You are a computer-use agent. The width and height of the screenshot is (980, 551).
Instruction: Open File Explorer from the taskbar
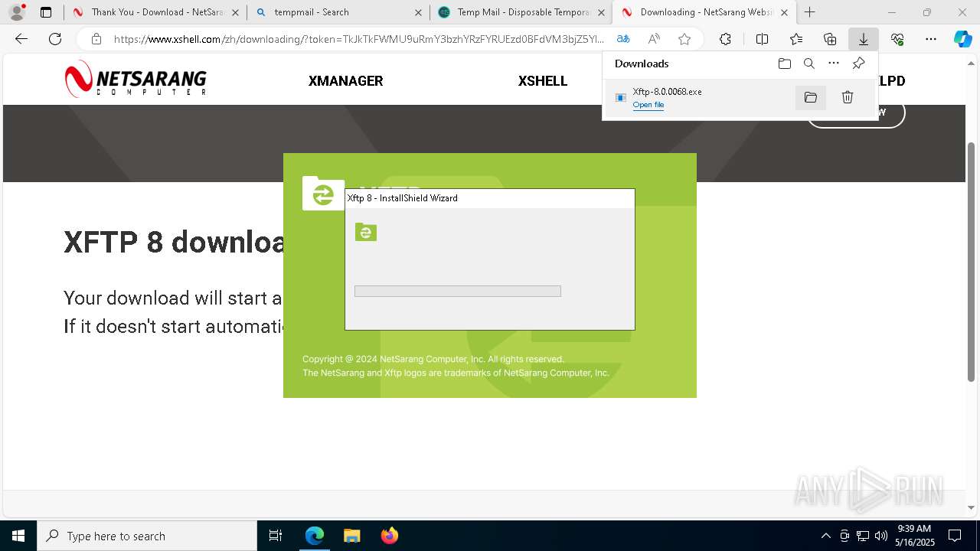pyautogui.click(x=351, y=536)
